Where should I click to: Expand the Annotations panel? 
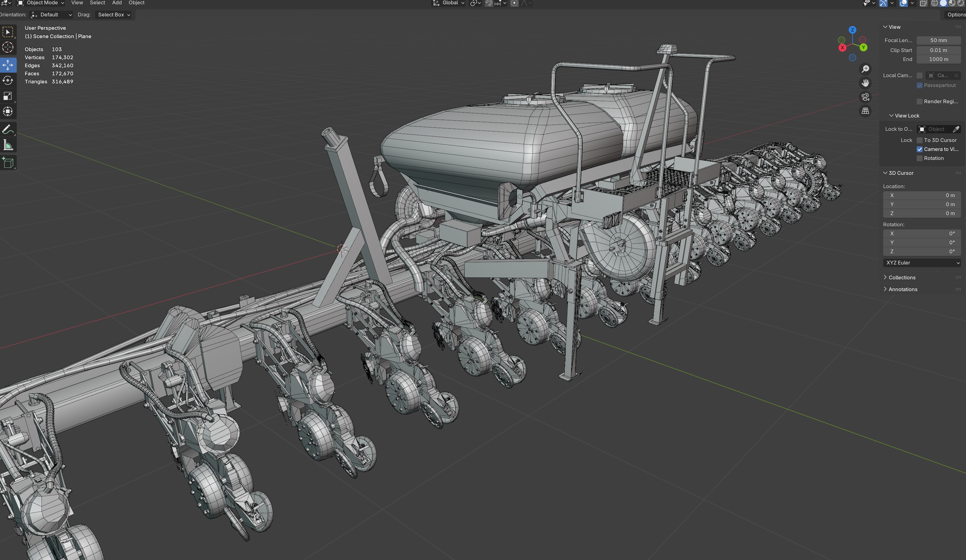(x=902, y=289)
